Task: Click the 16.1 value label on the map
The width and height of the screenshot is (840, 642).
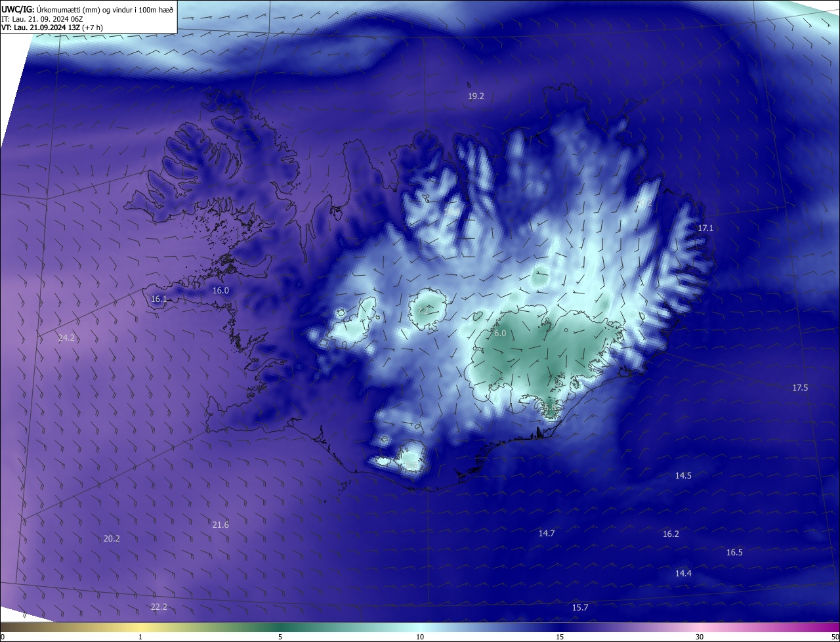Action: [159, 299]
